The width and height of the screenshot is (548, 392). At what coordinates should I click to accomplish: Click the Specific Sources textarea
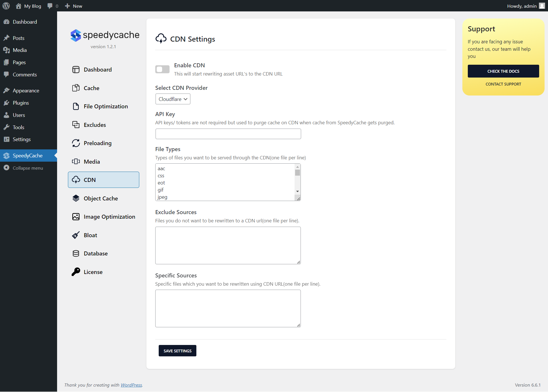228,308
